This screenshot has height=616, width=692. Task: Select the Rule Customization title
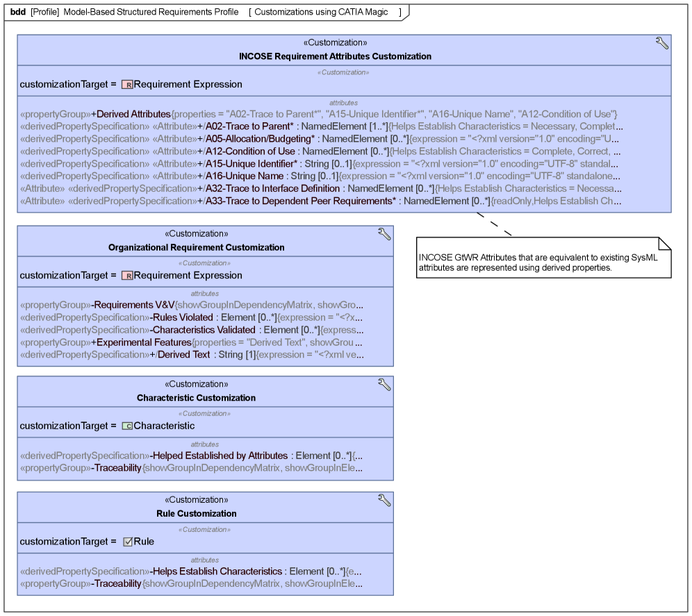tap(197, 514)
